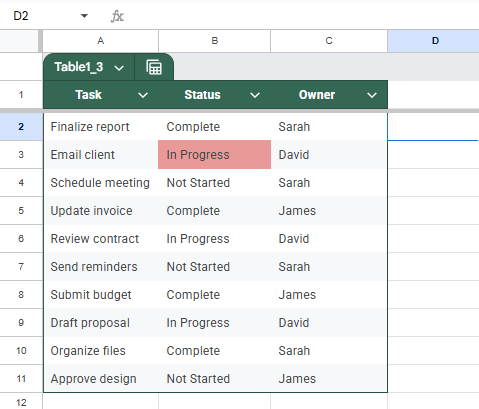Click the red In Progress cell

[x=215, y=155]
